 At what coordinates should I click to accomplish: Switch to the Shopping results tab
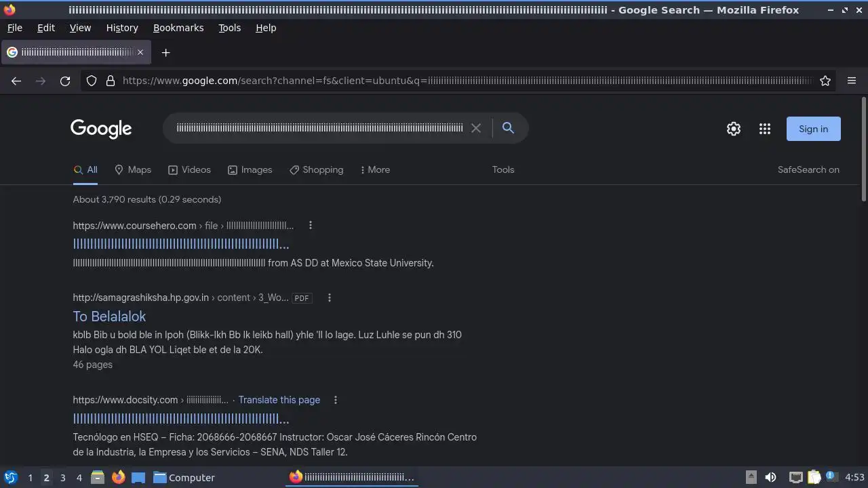pos(316,169)
